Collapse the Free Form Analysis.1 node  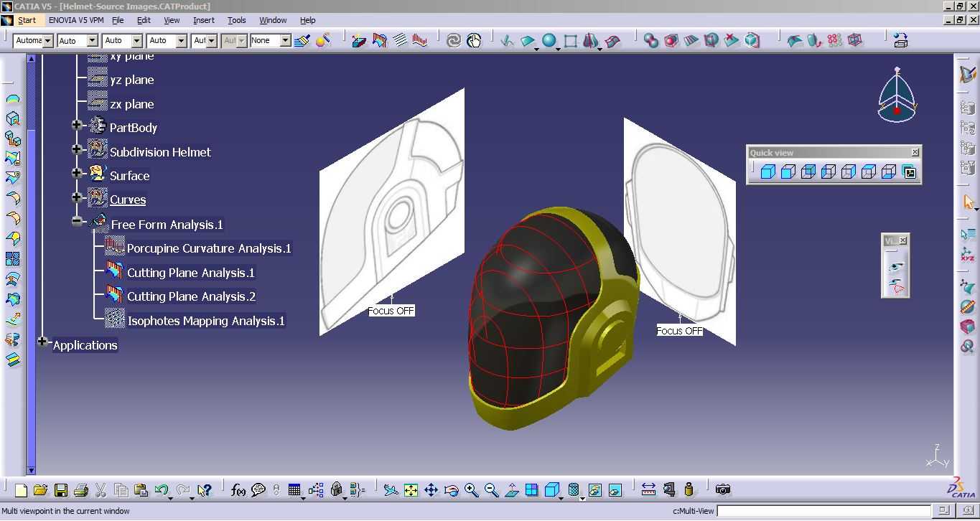(x=77, y=222)
